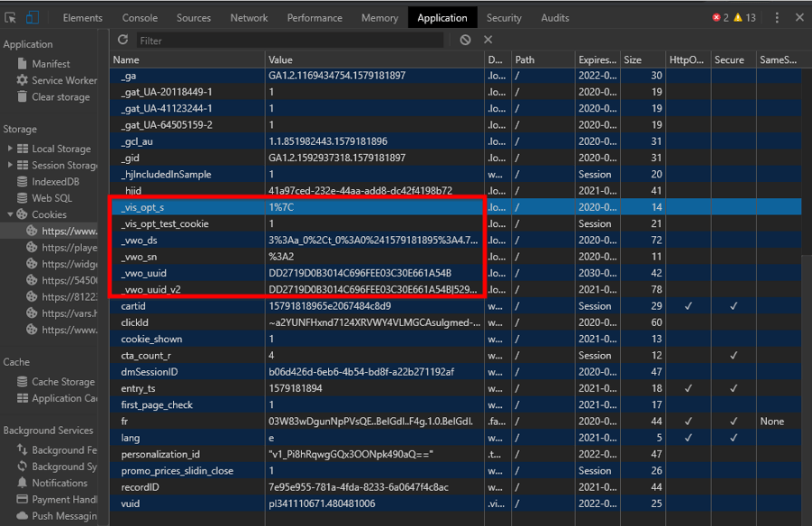Switch to the Sources tab
This screenshot has width=812, height=526.
click(194, 18)
